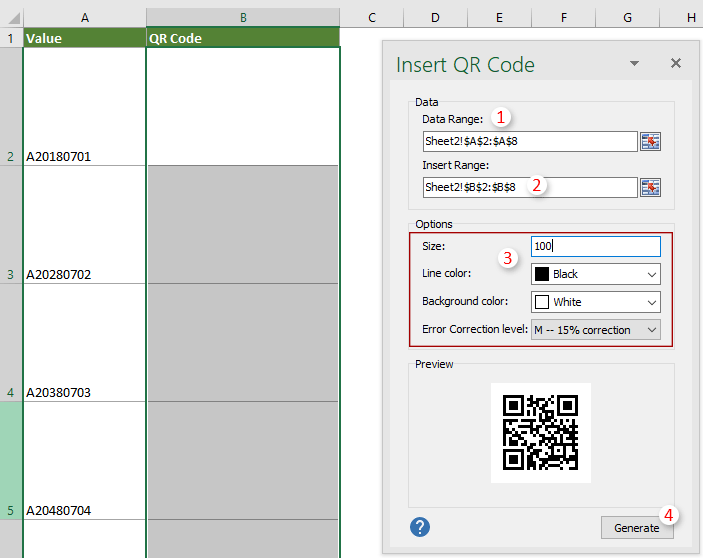The height and width of the screenshot is (558, 703).
Task: Click the white Background color swatch
Action: pos(542,302)
